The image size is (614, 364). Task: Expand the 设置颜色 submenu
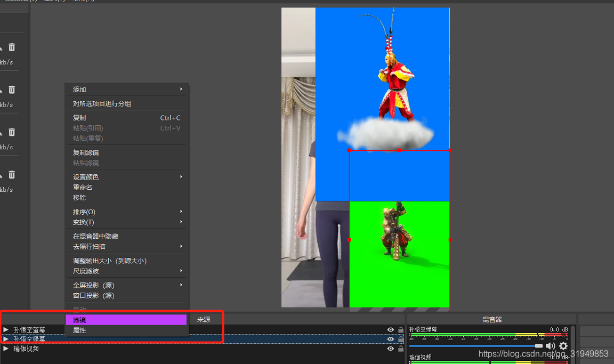(x=181, y=176)
